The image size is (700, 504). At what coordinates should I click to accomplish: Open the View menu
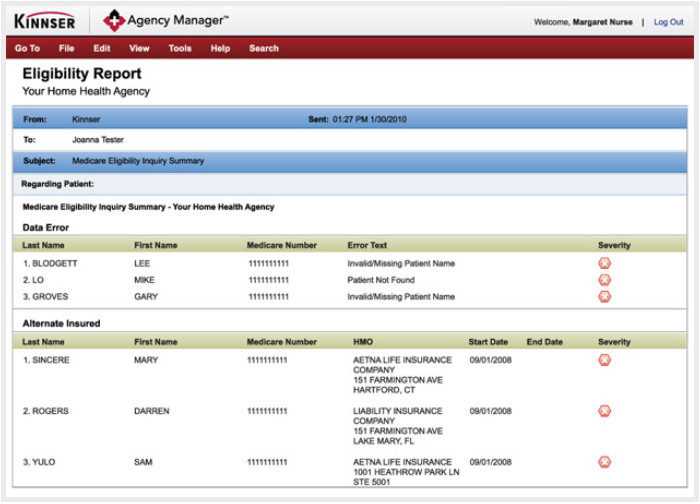(139, 48)
